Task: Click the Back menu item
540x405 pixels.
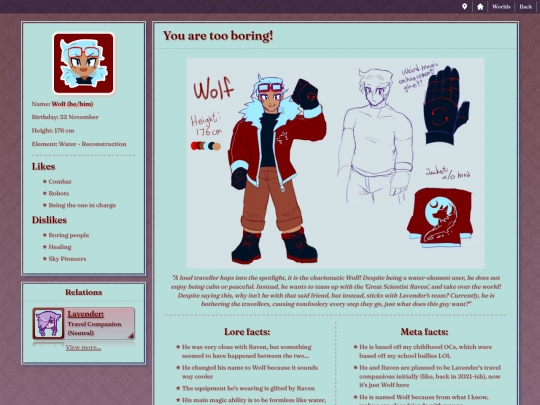Action: 526,7
